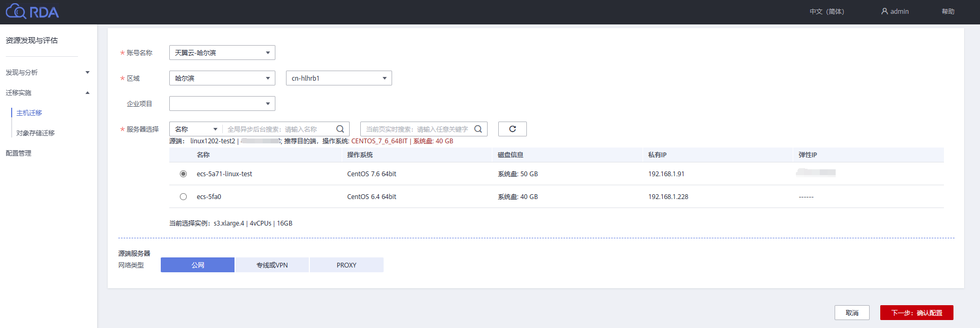
Task: Select the ecs-5fa0 server radio button
Action: click(x=183, y=196)
